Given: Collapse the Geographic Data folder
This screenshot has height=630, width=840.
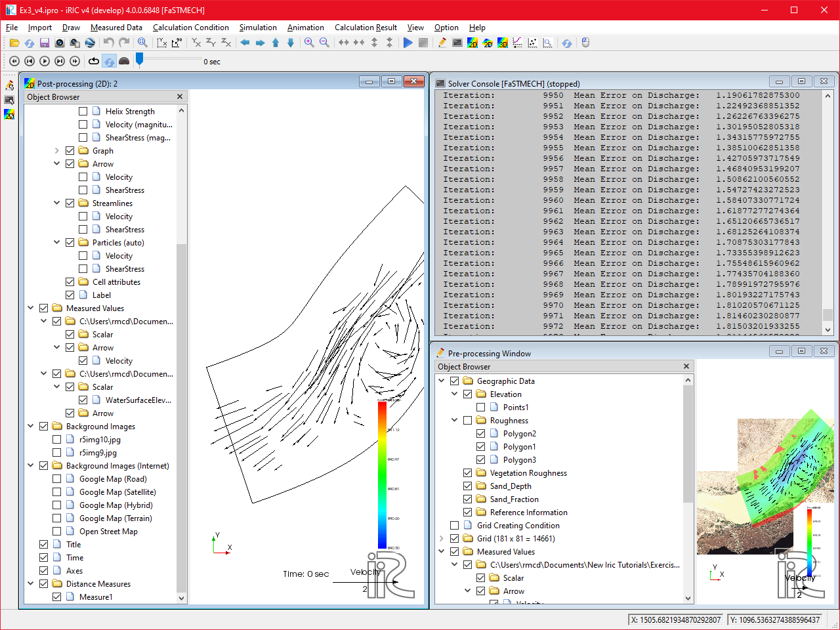Looking at the screenshot, I should (x=441, y=381).
